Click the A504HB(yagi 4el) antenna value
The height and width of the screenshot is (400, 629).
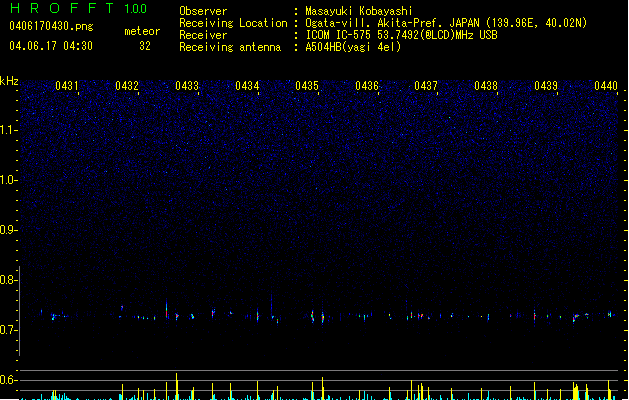(353, 47)
